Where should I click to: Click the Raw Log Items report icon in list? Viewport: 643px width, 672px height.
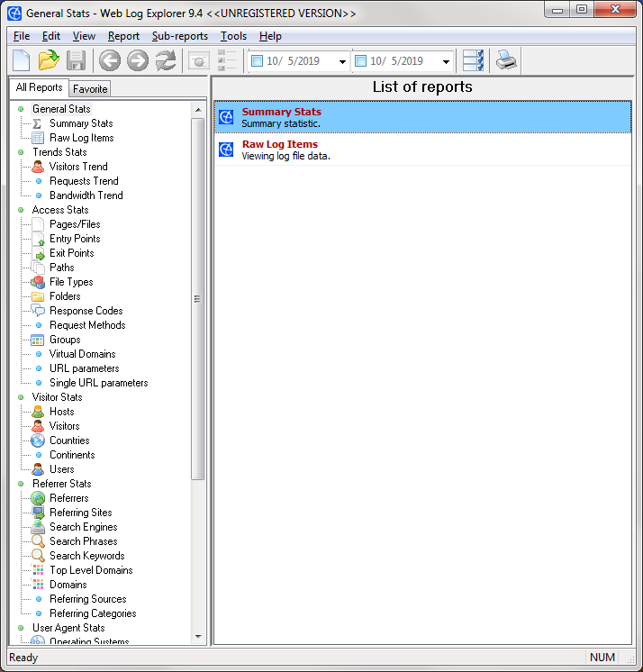point(226,150)
